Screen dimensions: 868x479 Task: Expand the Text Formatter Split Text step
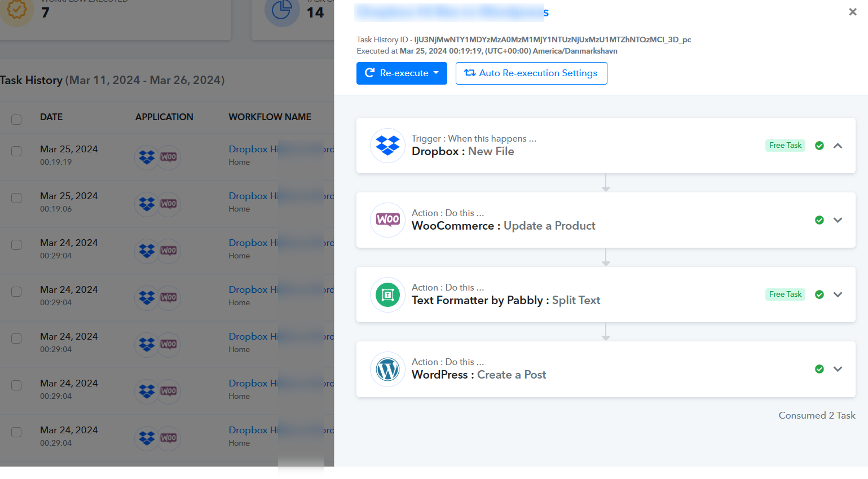838,295
